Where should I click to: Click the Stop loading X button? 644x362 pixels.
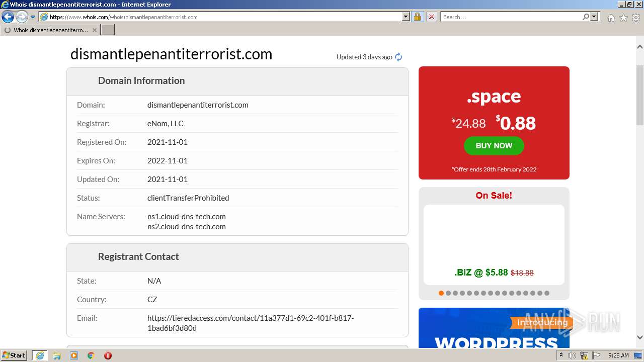click(x=431, y=17)
